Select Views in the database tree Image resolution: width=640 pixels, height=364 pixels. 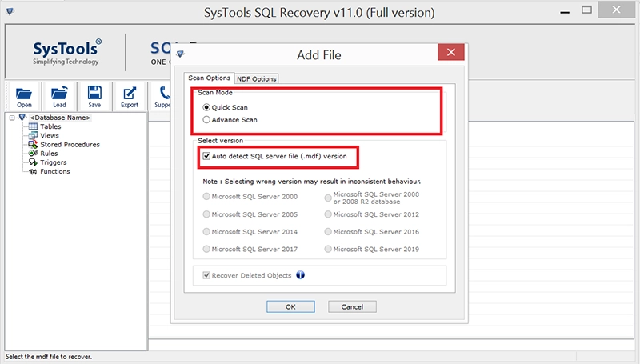pos(50,135)
